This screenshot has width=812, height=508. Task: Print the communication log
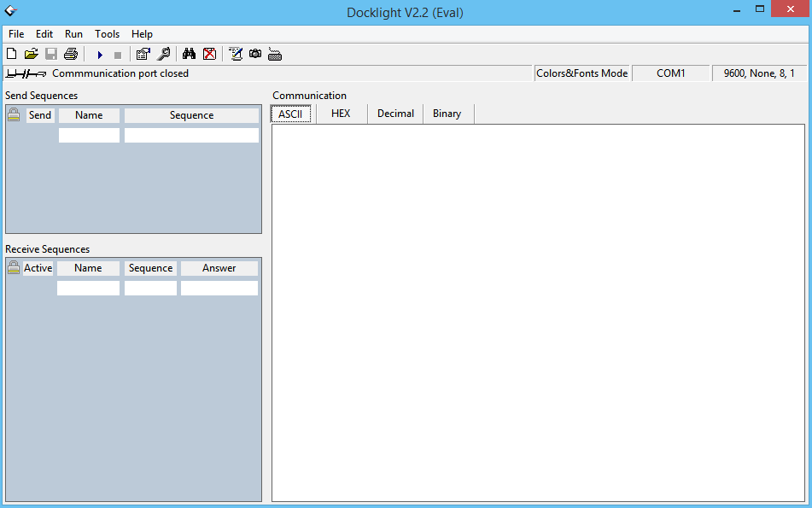point(70,53)
